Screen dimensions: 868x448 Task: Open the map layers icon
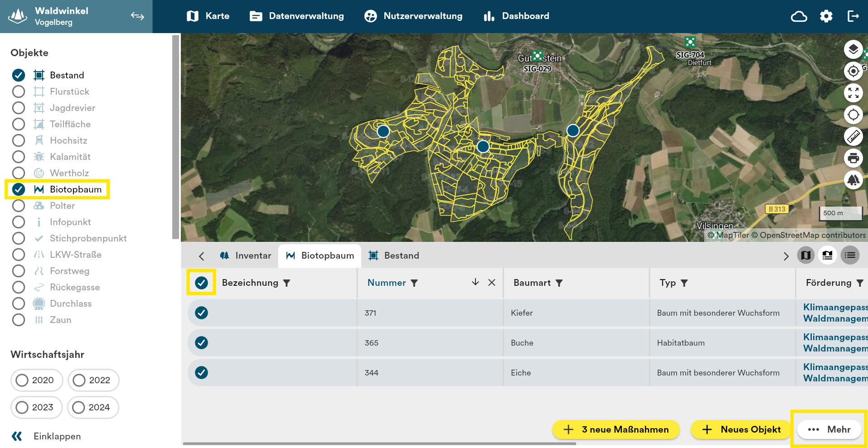click(x=853, y=49)
